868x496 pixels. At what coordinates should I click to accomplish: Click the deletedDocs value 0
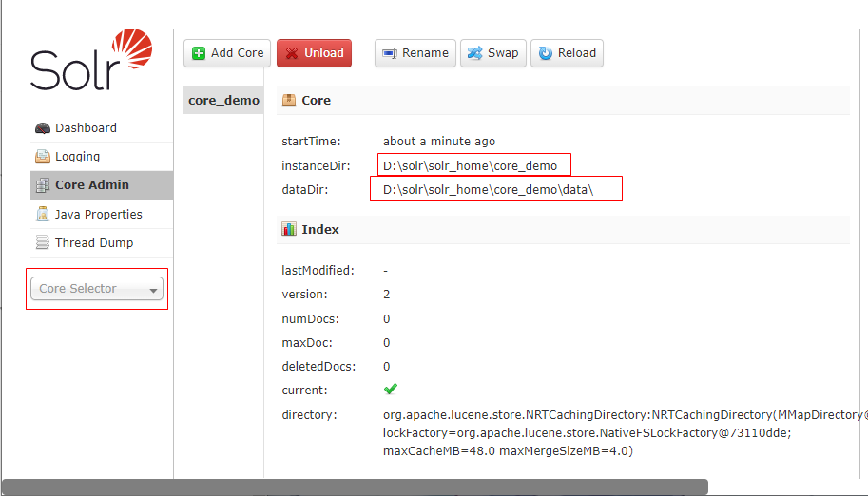(386, 367)
